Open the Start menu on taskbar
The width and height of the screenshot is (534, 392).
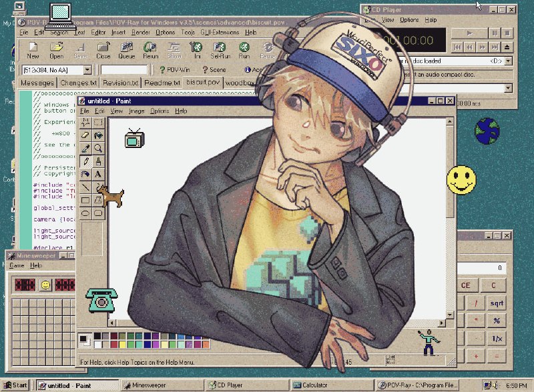click(x=15, y=385)
